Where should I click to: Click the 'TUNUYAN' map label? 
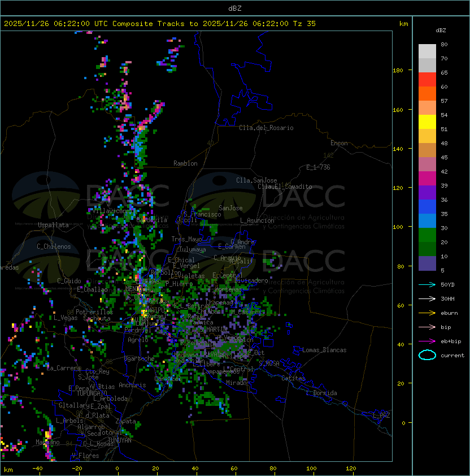tap(120, 440)
